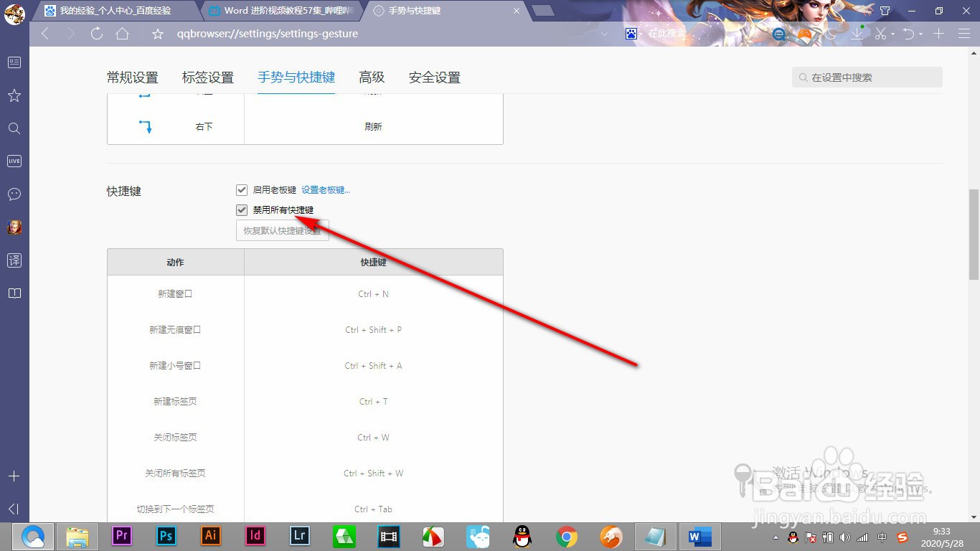The image size is (980, 551).
Task: Open the favorites star icon in the sidebar
Action: point(14,95)
